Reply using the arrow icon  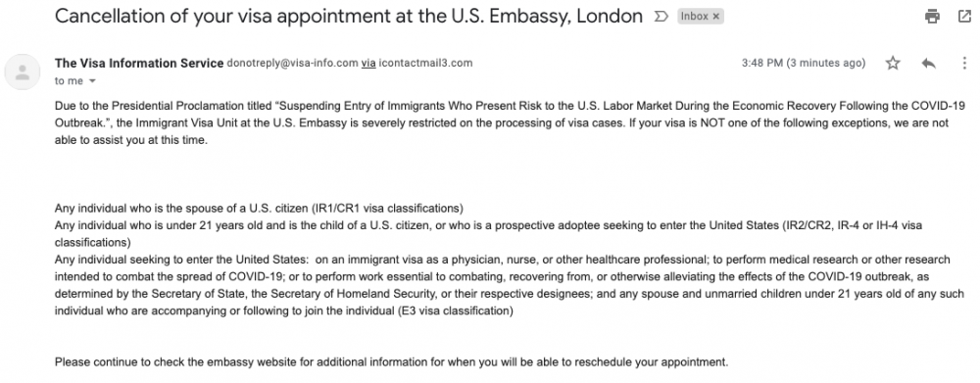928,63
